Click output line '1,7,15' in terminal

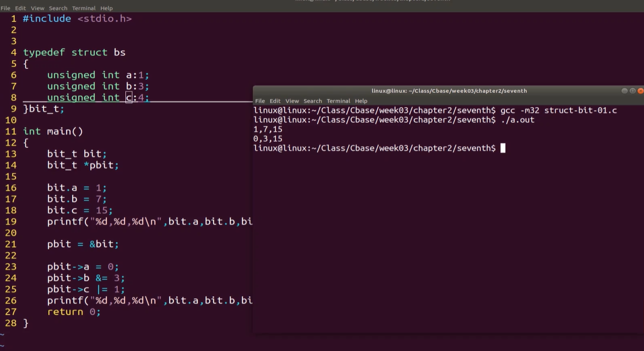tap(268, 129)
